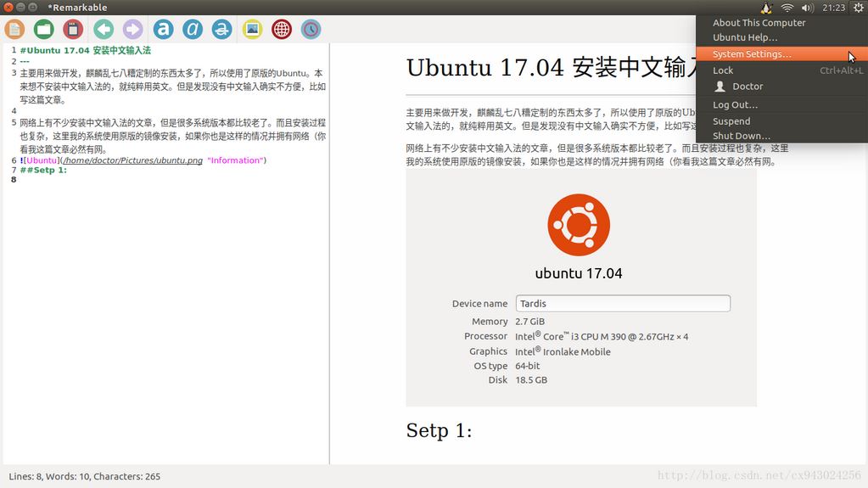The width and height of the screenshot is (868, 488).
Task: Click the Ubuntu logo in the preview
Action: pyautogui.click(x=579, y=225)
